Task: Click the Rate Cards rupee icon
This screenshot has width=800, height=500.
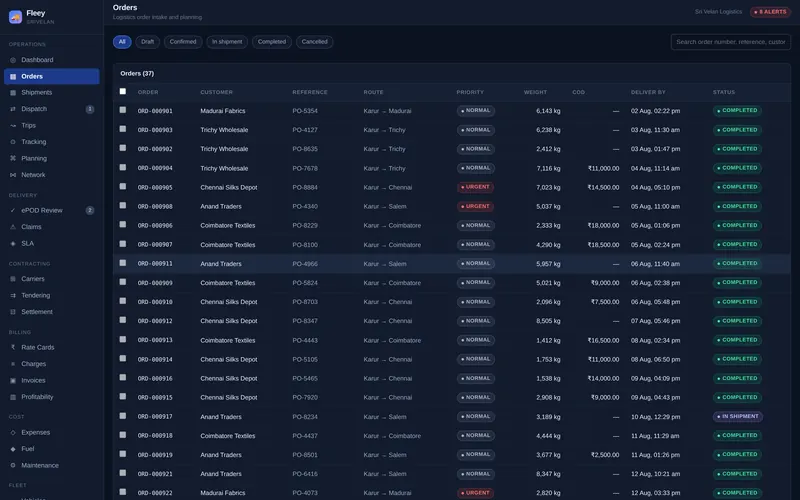Action: point(13,347)
